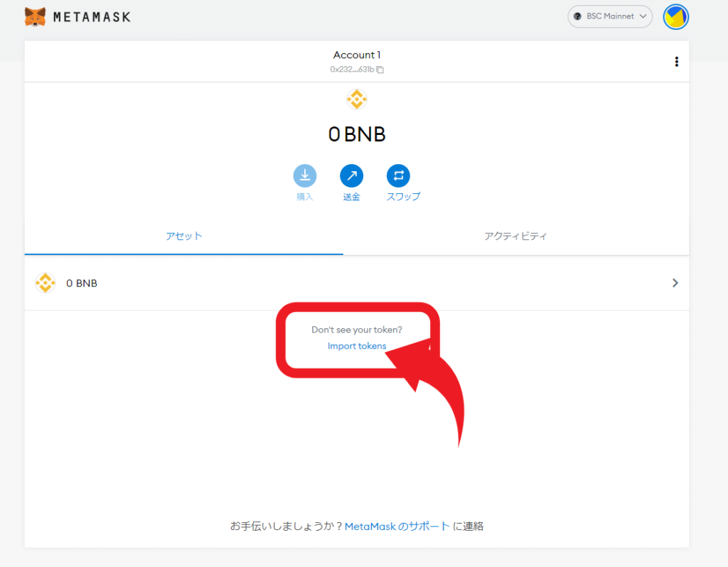
Task: Open the BSC Mainnet network dropdown
Action: tap(610, 16)
